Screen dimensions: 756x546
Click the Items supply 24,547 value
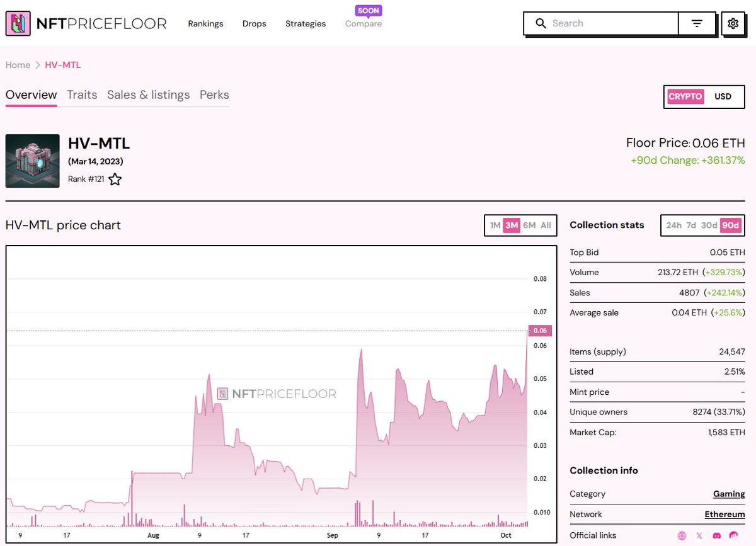point(731,352)
